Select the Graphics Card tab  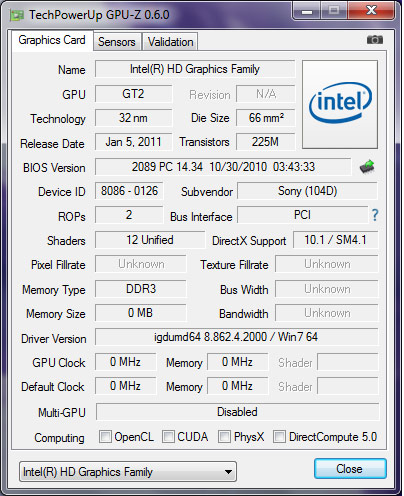pyautogui.click(x=52, y=40)
